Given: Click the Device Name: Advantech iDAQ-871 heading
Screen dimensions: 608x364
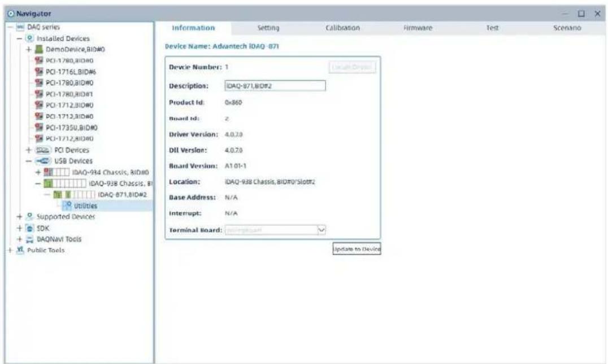Looking at the screenshot, I should pos(222,46).
